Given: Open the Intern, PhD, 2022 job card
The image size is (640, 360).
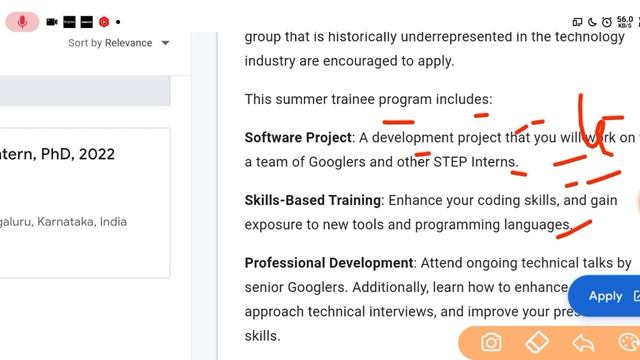Looking at the screenshot, I should [85, 203].
